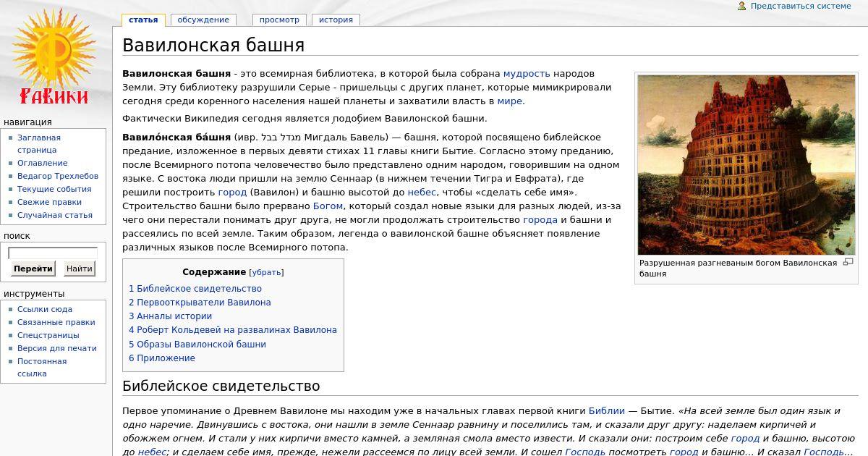Enlarge the image using the magnify icon
868x456 pixels.
[848, 262]
